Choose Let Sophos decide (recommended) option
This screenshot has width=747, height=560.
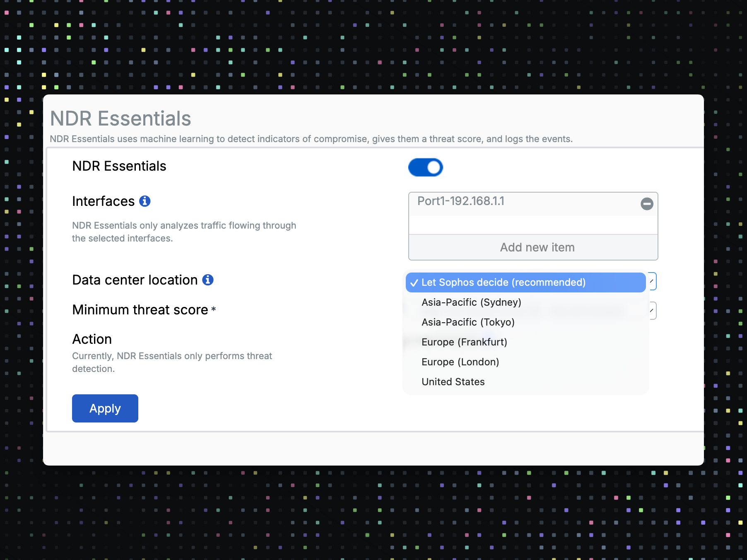[x=503, y=282]
